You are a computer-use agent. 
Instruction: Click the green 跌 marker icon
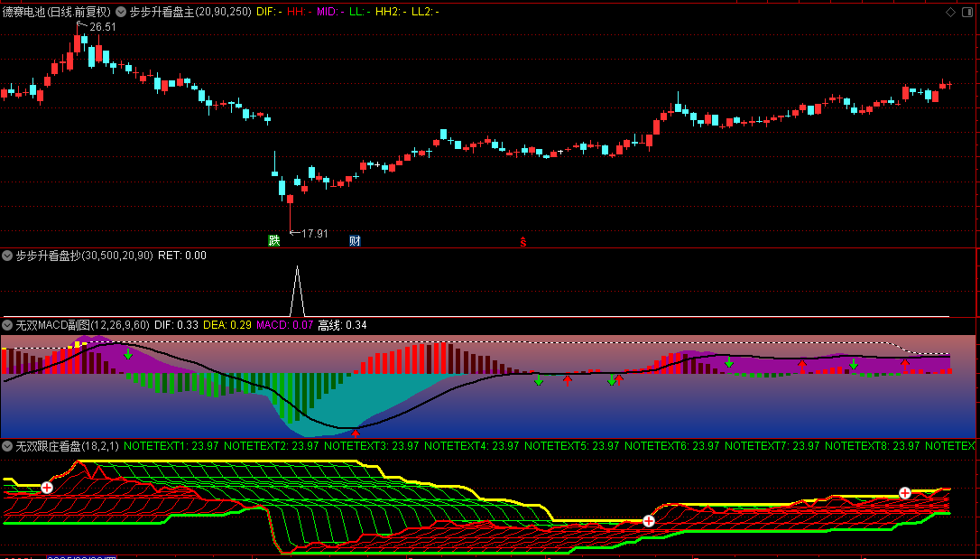click(274, 240)
